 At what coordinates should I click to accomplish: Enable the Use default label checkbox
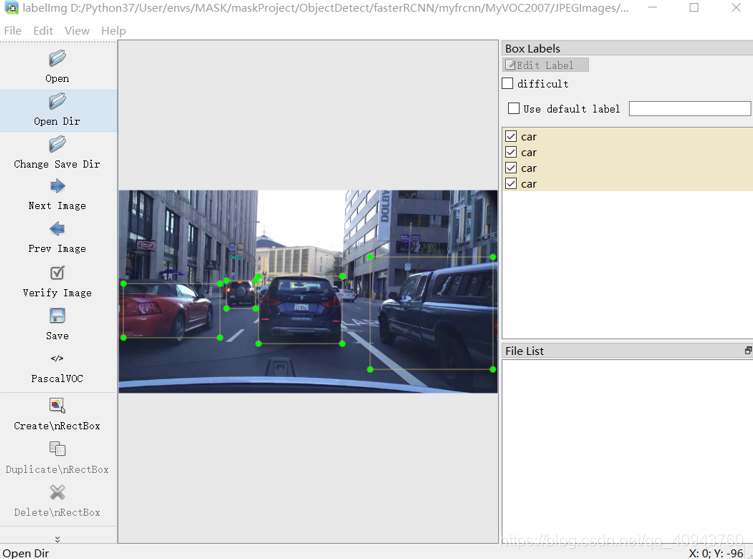tap(514, 109)
